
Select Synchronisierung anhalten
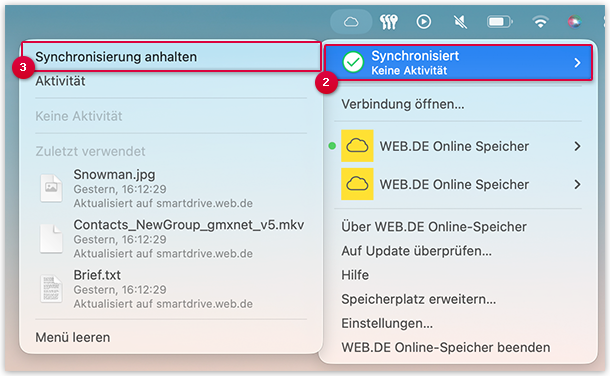click(x=171, y=57)
